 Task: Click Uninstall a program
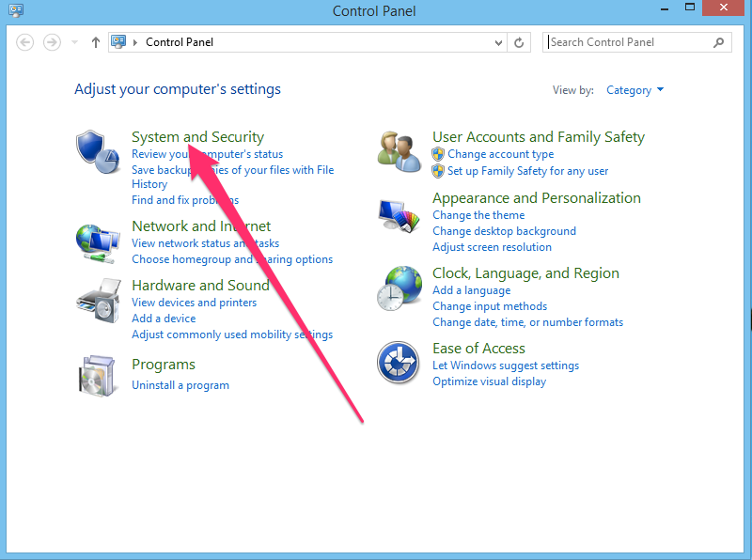(180, 385)
